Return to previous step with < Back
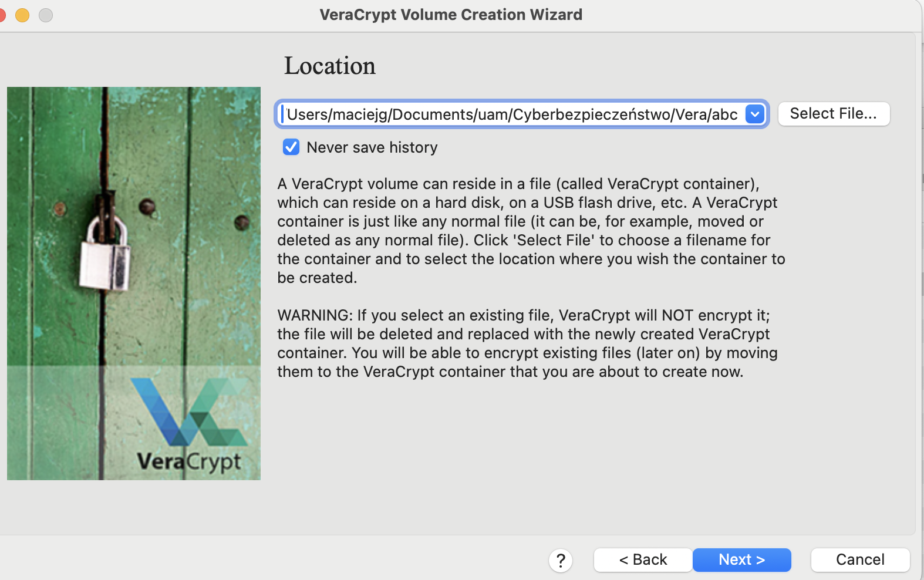Viewport: 924px width, 580px height. (x=643, y=559)
